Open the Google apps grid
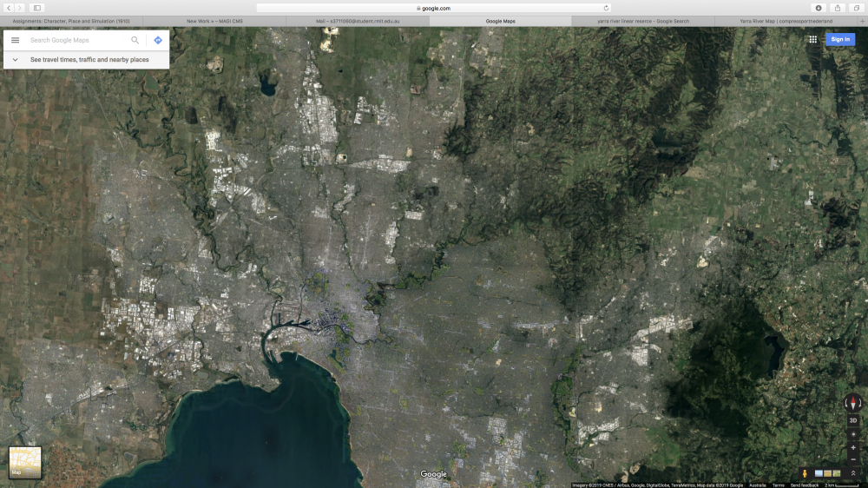This screenshot has width=868, height=488. (x=812, y=39)
